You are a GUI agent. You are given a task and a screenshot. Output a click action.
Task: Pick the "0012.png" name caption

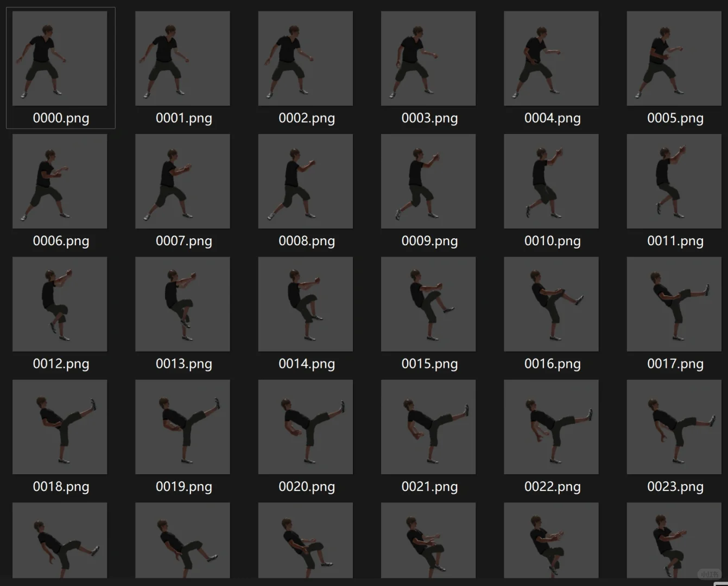point(61,364)
